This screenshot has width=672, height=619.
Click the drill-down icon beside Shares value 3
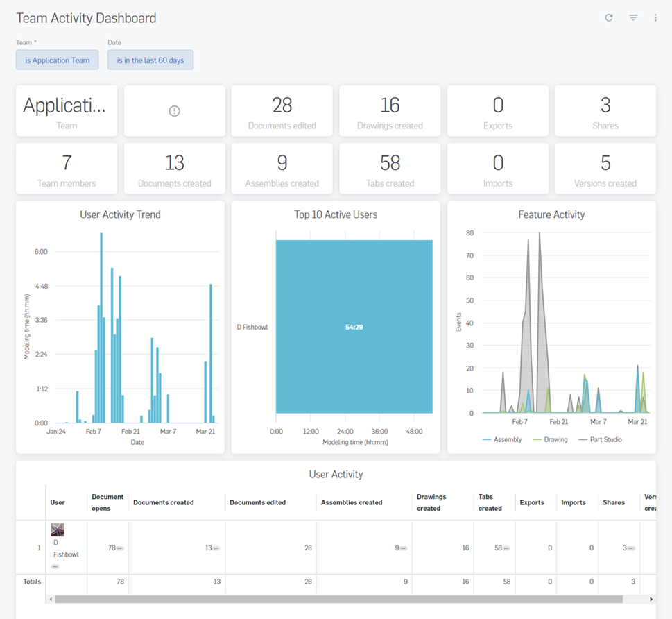tap(629, 548)
